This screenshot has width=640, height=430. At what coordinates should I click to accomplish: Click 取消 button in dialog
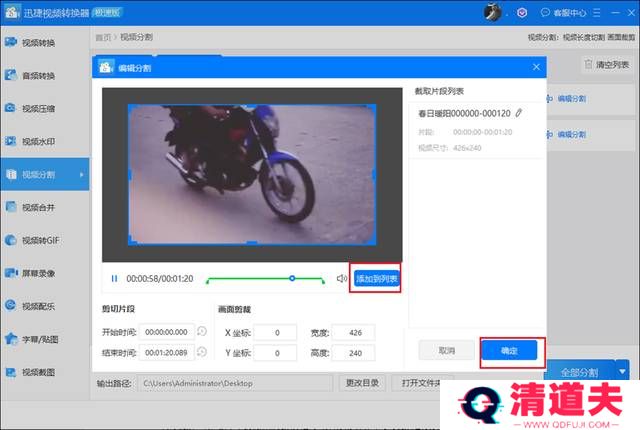tap(447, 350)
